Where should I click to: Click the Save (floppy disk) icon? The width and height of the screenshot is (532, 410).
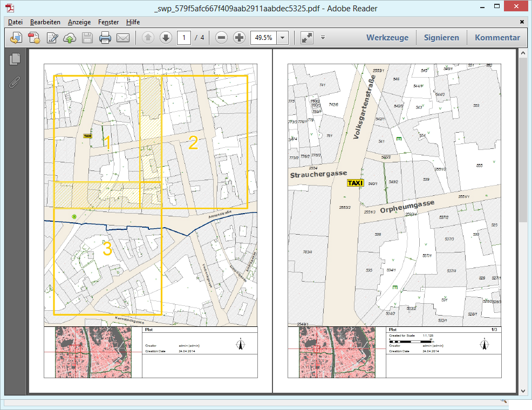(x=87, y=38)
